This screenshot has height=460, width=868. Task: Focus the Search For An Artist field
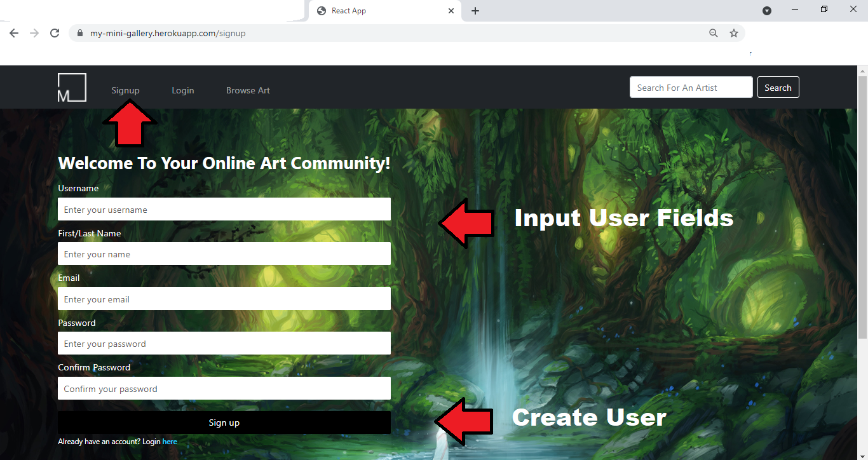pyautogui.click(x=691, y=88)
